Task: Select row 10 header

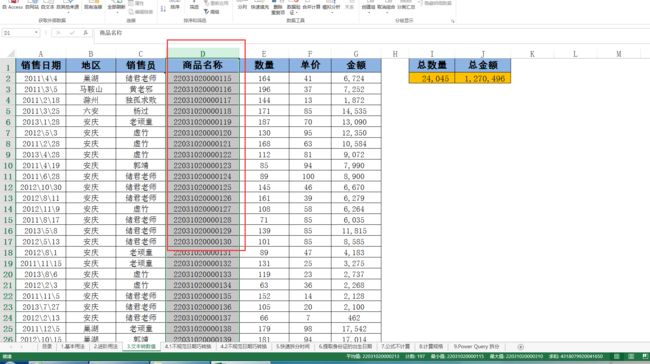Action: pyautogui.click(x=8, y=165)
